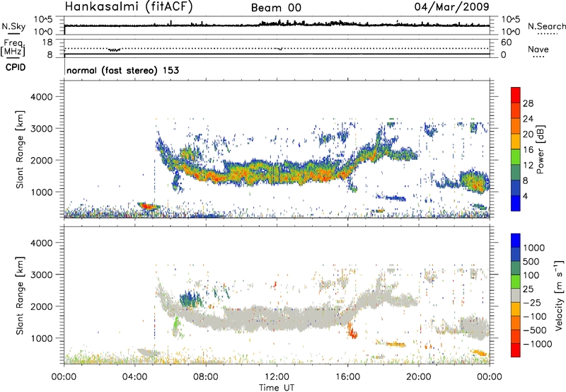This screenshot has height=392, width=566.
Task: Click 'Slant Range [km]' label on power panel
Action: point(20,149)
